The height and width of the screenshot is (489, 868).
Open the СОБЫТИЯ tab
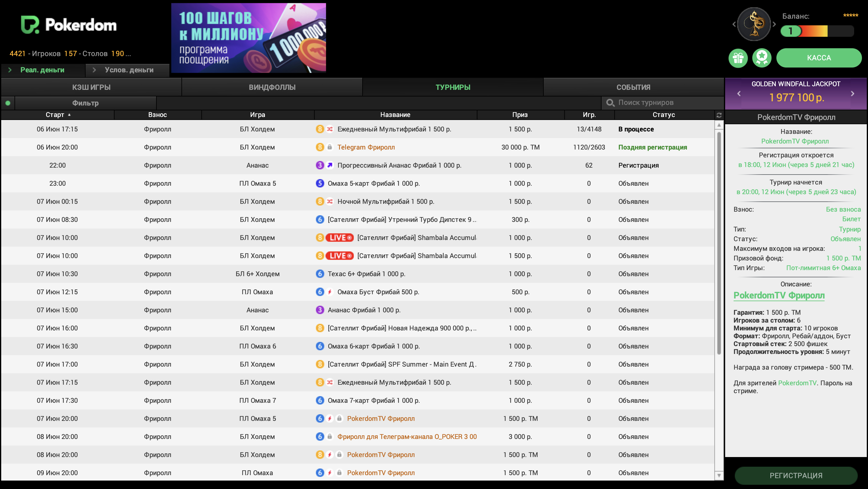(x=634, y=87)
